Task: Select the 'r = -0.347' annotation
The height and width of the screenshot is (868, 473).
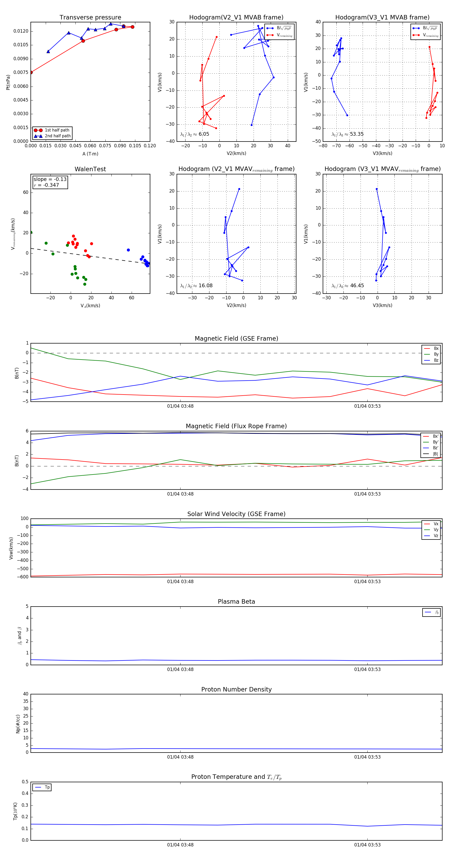Action: [46, 185]
